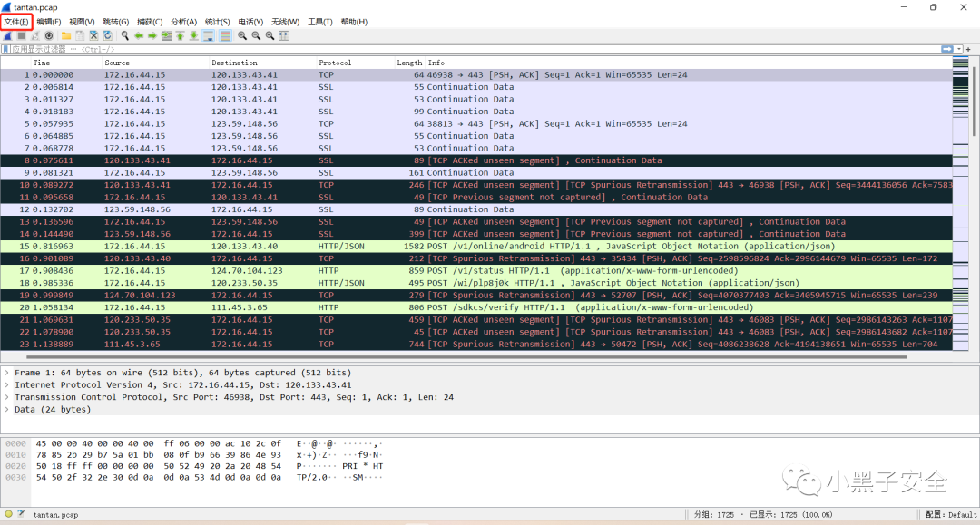Go forward with right green arrow
This screenshot has width=980, height=525.
tap(152, 36)
